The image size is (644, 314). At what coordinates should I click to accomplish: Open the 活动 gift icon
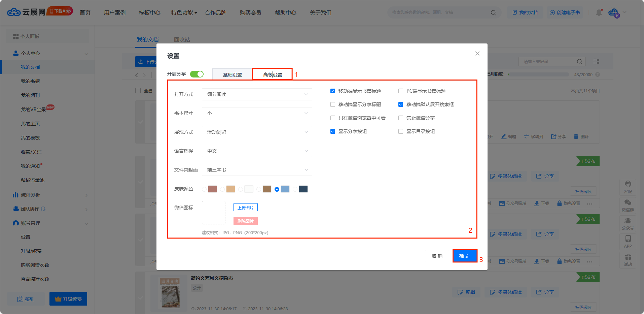tap(628, 259)
